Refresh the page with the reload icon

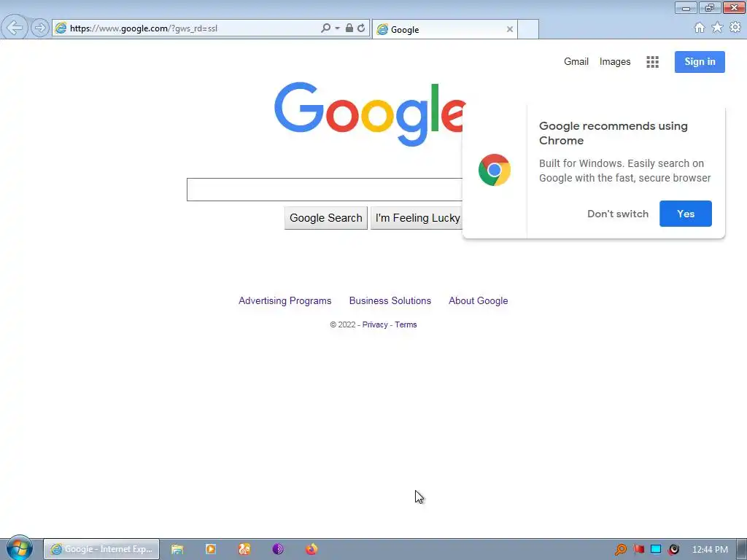(361, 28)
